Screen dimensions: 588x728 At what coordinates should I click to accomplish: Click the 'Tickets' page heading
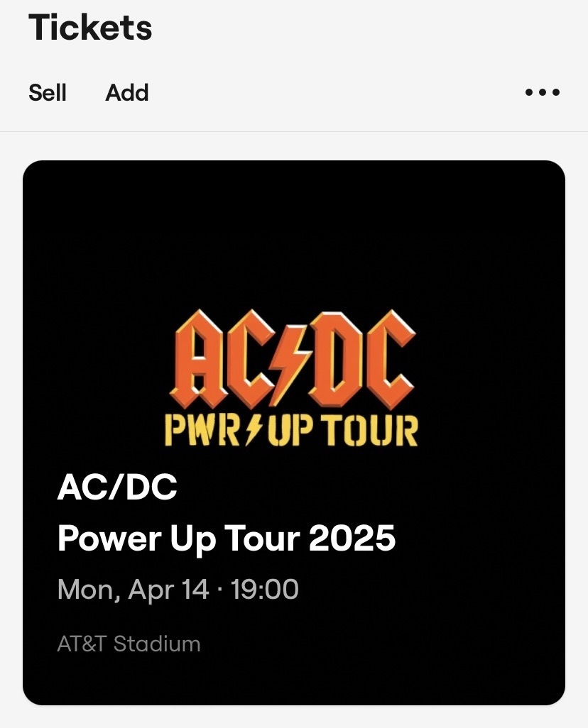90,28
